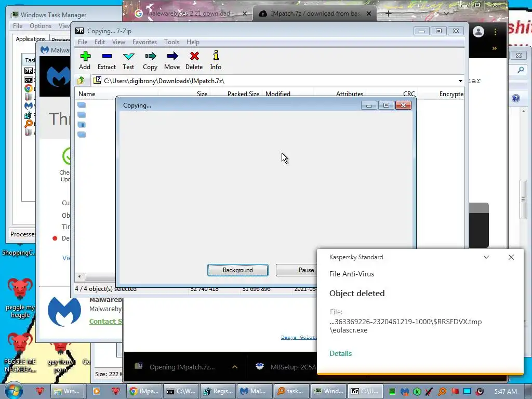Switch to the malwarebytes 2.21 download Chrome tab
532x399 pixels.
click(188, 14)
